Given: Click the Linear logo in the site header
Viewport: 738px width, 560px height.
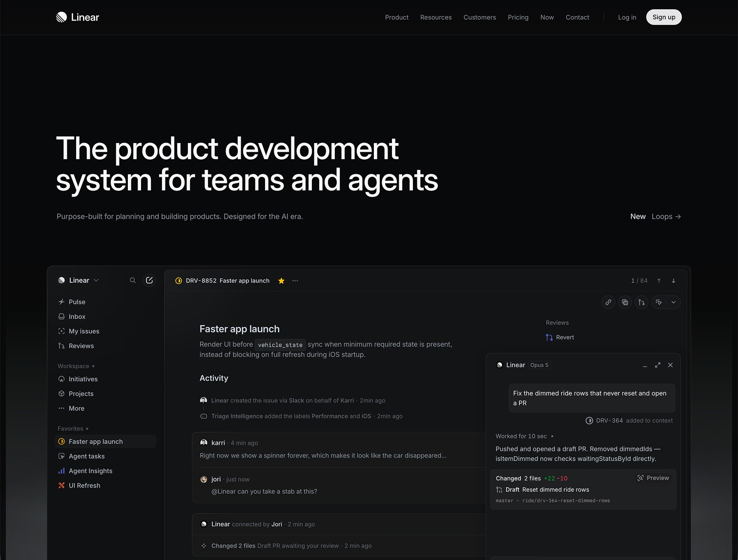Looking at the screenshot, I should (x=78, y=17).
